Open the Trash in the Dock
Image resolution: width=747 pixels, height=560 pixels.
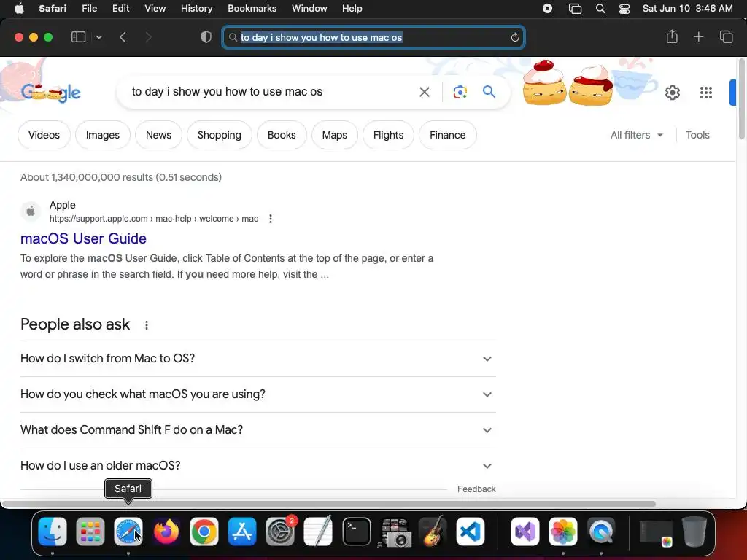694,532
